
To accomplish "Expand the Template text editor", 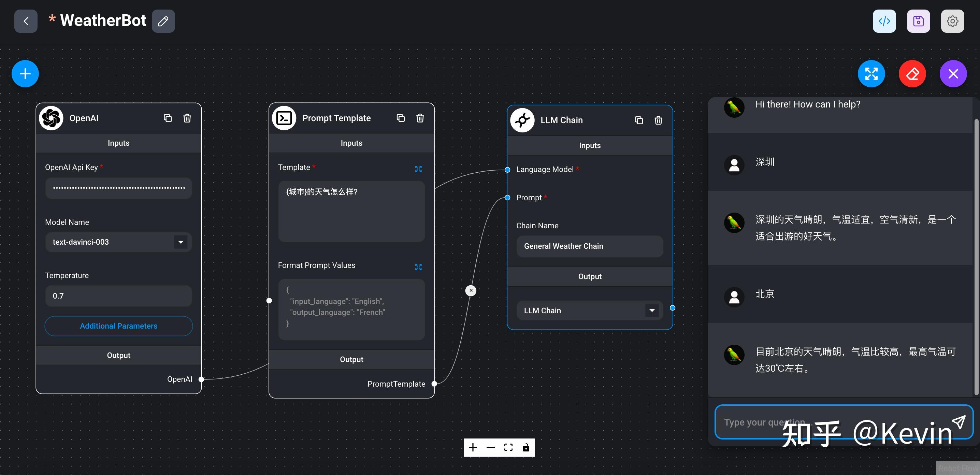I will click(418, 169).
